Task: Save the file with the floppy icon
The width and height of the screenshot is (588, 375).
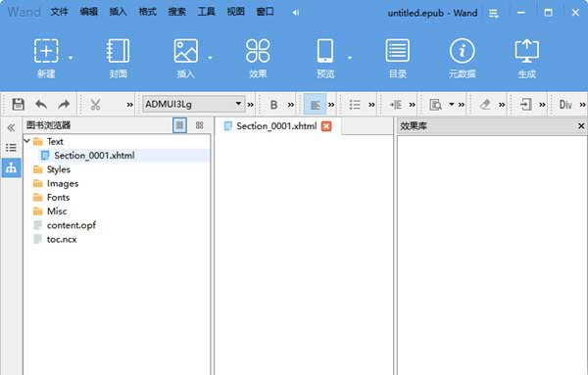Action: 18,104
